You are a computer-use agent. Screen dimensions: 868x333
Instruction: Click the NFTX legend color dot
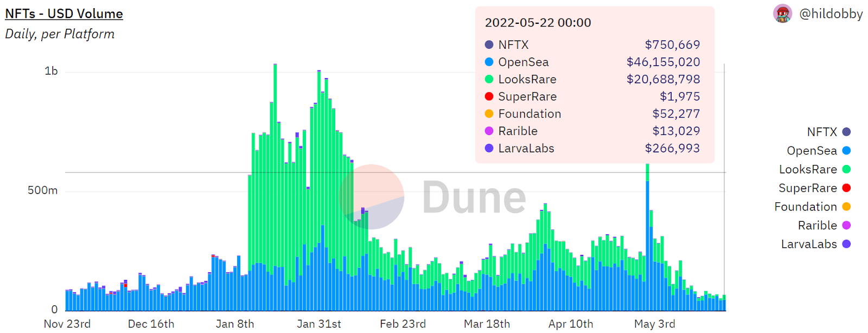click(846, 132)
